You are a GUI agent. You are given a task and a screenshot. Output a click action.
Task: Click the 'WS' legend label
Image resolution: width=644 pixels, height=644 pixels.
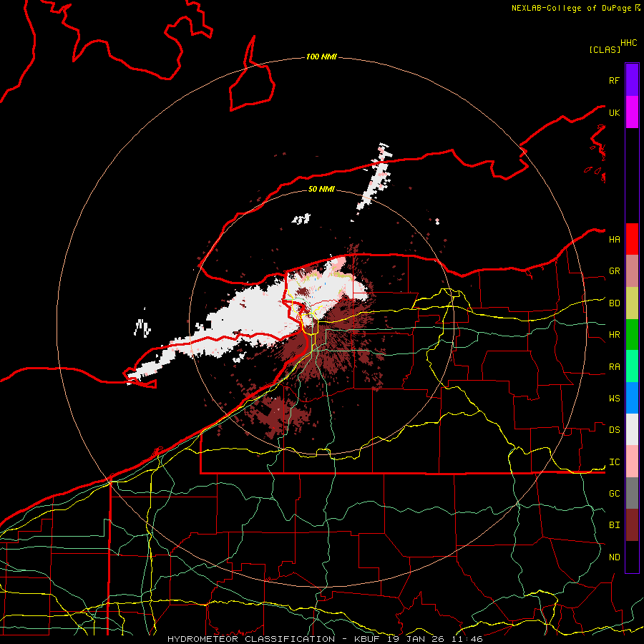(x=614, y=399)
